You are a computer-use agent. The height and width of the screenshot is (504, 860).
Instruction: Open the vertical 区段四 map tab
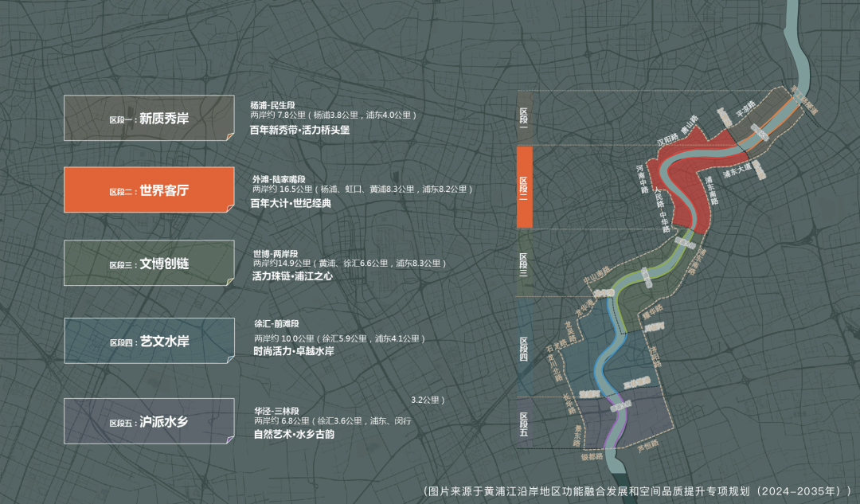524,347
